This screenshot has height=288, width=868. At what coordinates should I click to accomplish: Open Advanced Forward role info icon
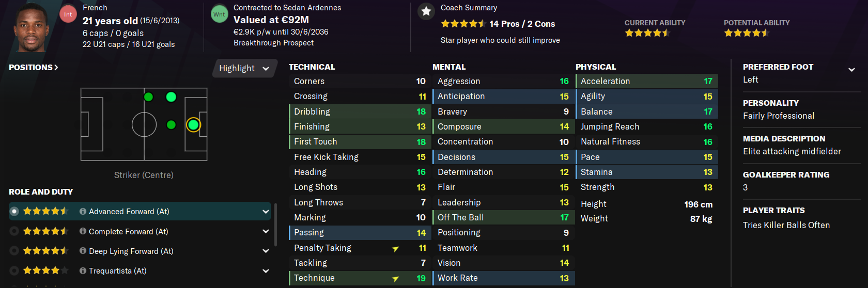pyautogui.click(x=83, y=212)
